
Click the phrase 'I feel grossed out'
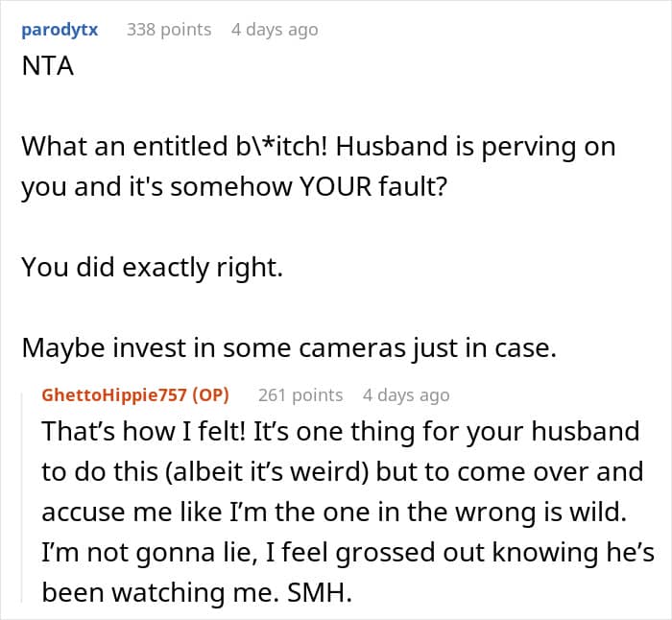coord(351,552)
